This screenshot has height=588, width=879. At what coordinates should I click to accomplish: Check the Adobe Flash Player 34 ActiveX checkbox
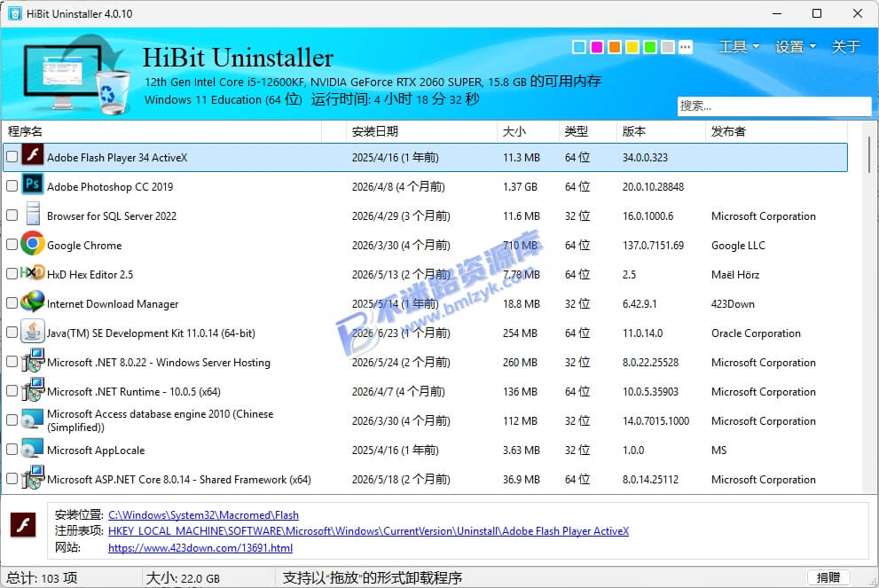click(12, 157)
